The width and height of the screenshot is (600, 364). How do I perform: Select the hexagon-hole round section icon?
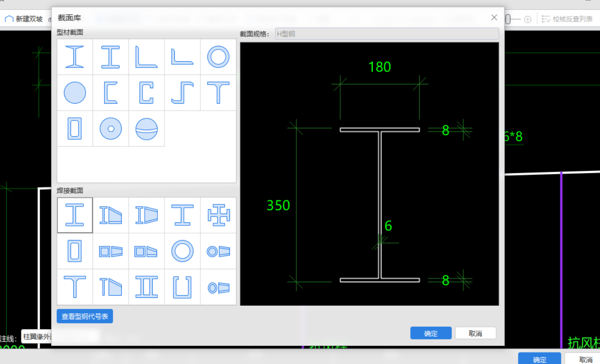coord(111,129)
